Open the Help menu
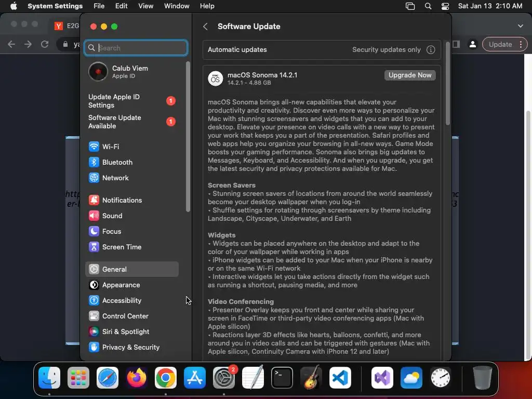 (207, 6)
